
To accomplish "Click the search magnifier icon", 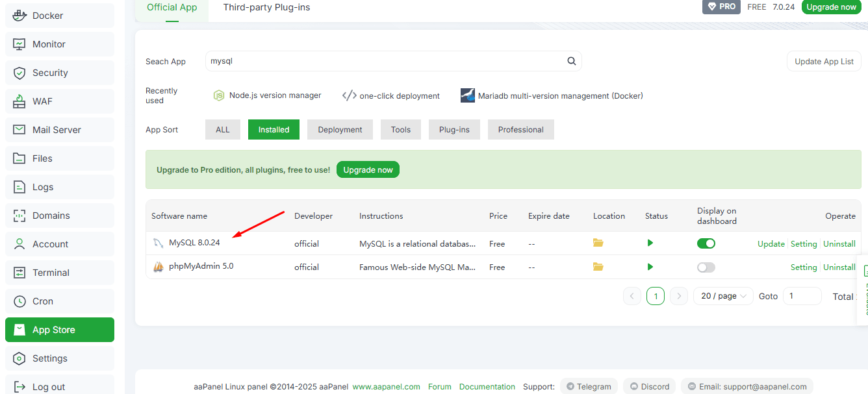I will click(x=572, y=61).
